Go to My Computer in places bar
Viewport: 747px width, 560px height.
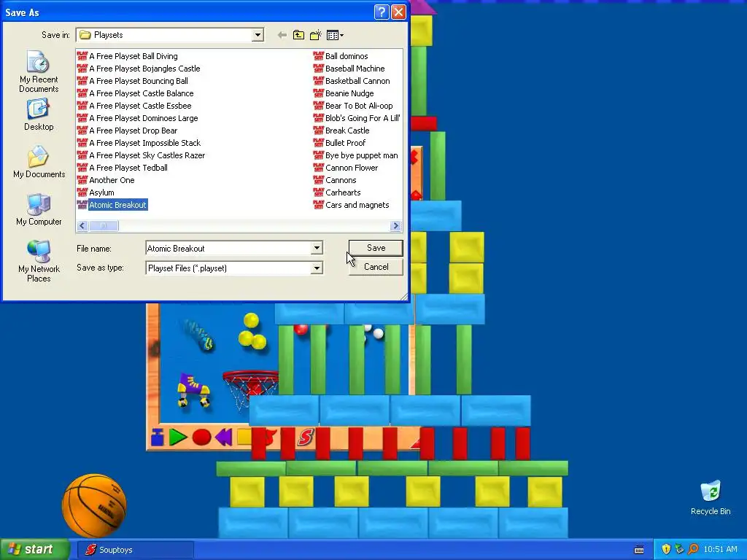coord(39,209)
